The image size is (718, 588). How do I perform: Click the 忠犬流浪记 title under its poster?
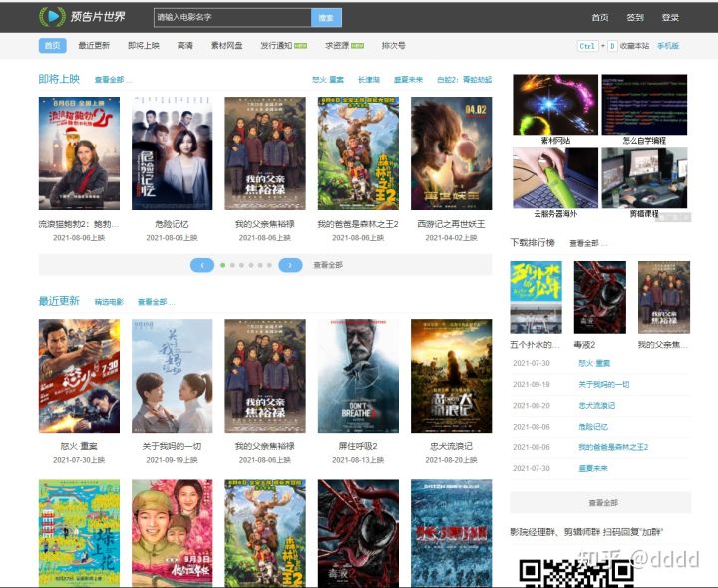[x=451, y=446]
